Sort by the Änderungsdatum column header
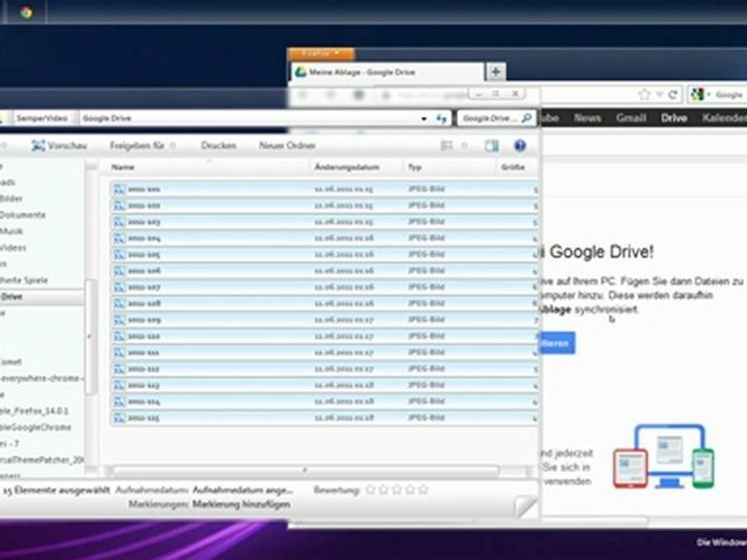Image resolution: width=747 pixels, height=560 pixels. [x=347, y=167]
